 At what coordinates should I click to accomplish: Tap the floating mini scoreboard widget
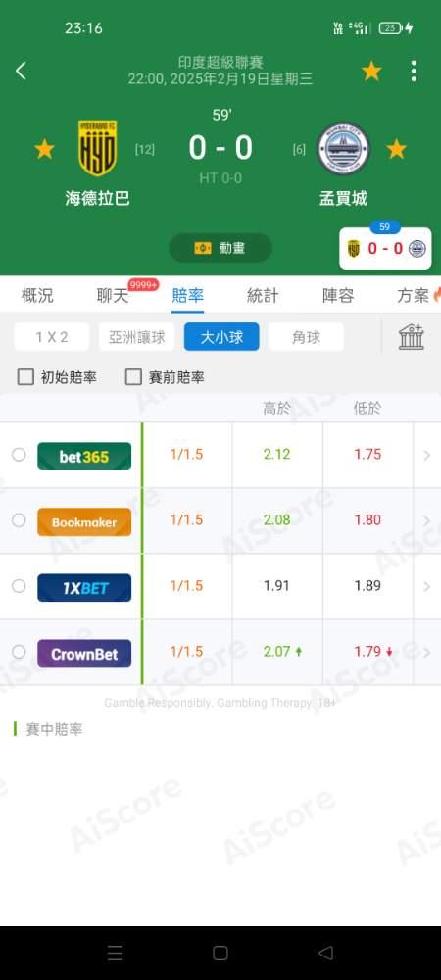pos(385,248)
